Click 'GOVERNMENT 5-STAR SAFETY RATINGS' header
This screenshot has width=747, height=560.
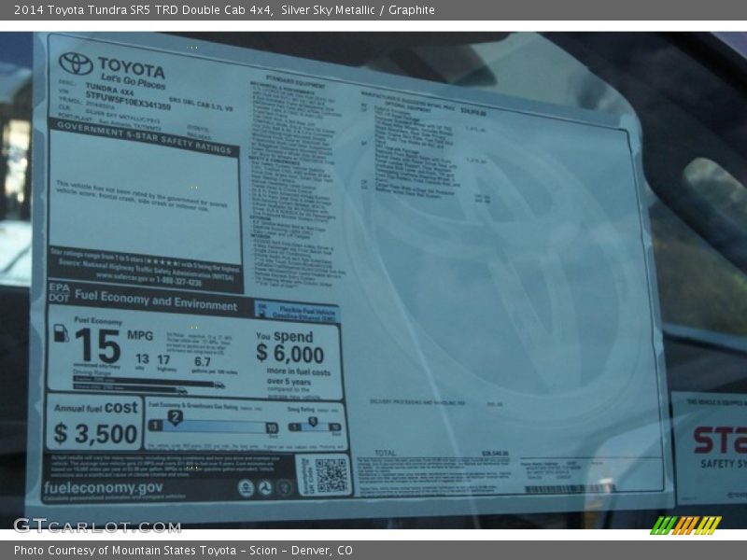(x=145, y=137)
